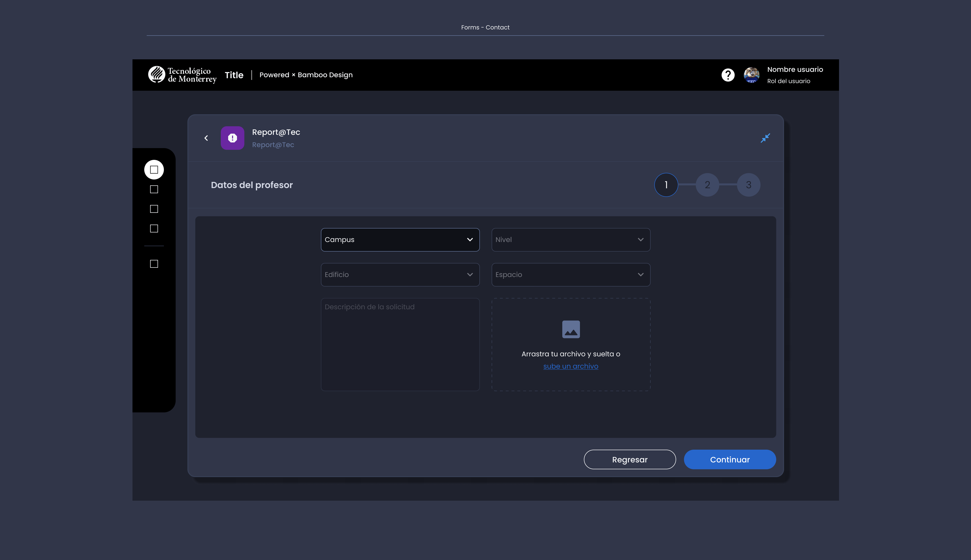Jump to step 3 in the stepper
Viewport: 971px width, 560px height.
748,185
